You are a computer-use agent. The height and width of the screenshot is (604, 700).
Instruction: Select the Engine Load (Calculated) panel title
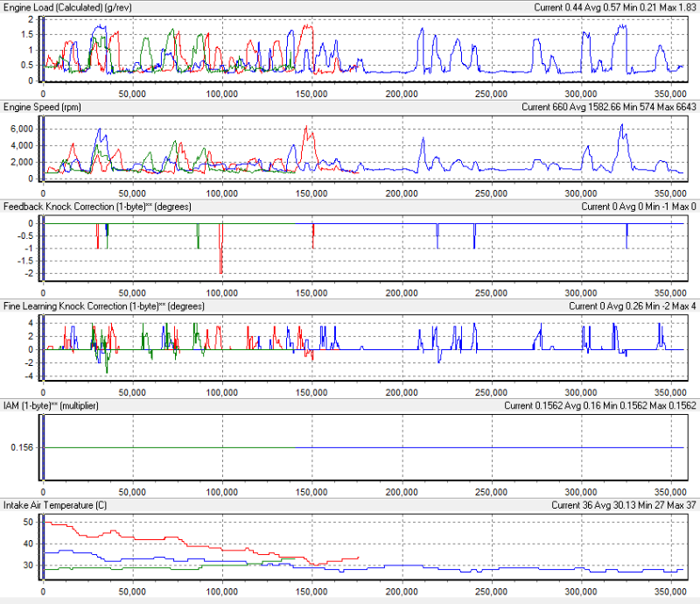pyautogui.click(x=66, y=7)
